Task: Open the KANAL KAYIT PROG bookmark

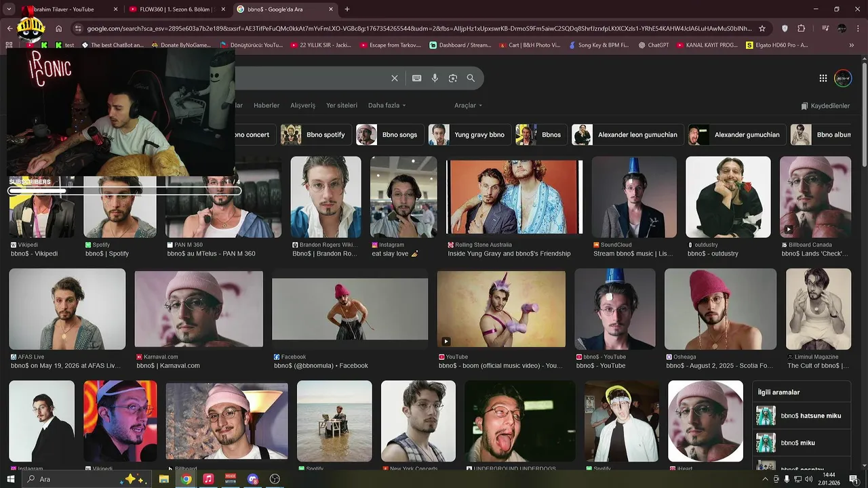Action: click(706, 45)
